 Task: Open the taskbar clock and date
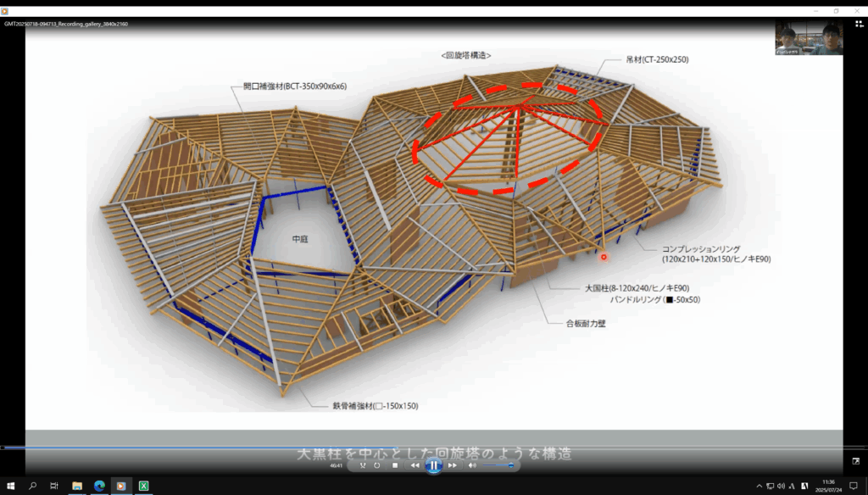point(827,486)
